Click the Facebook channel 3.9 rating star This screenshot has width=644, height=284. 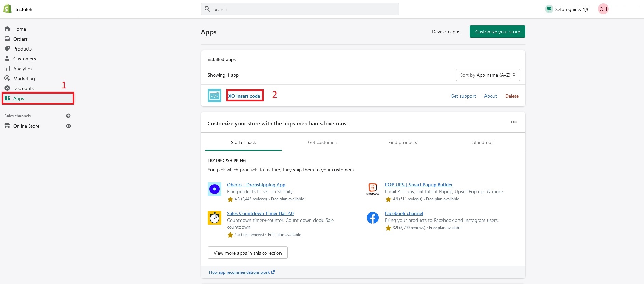388,228
